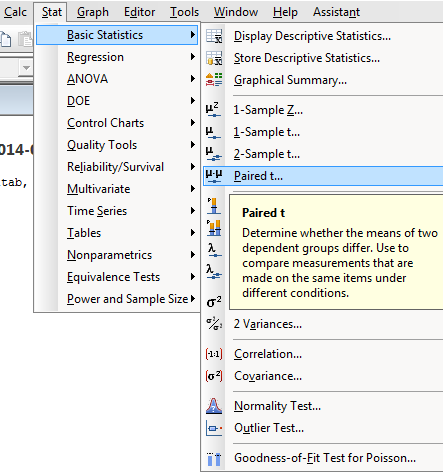Expand the Reliability/Survival submenu arrow

coord(193,167)
